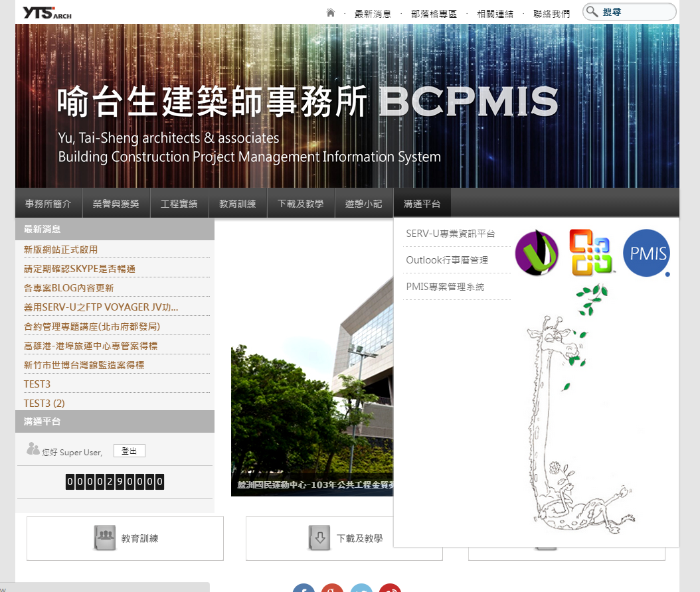Click the 登出 logout button
Screen dimensions: 700x592
tap(129, 451)
